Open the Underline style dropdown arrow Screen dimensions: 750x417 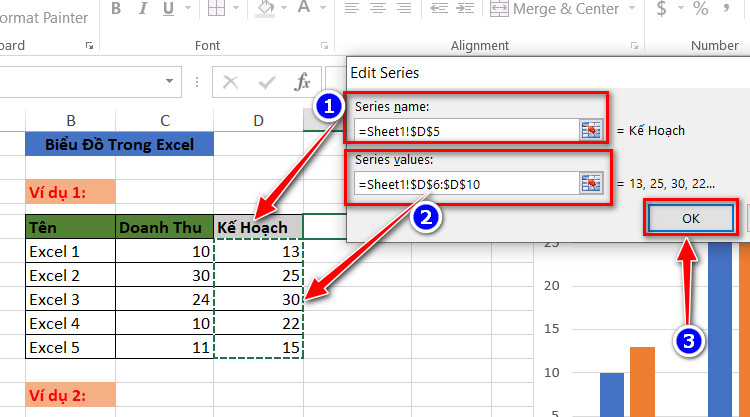tap(188, 8)
